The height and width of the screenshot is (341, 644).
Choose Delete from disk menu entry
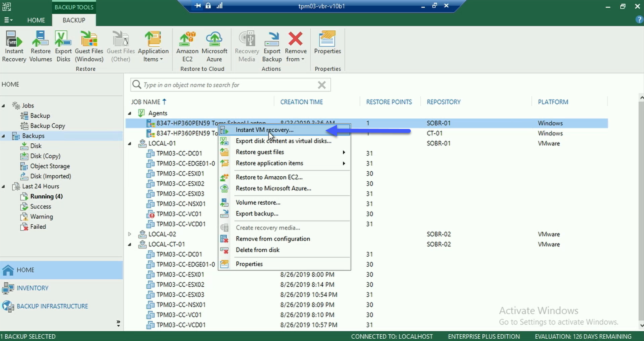click(284, 250)
